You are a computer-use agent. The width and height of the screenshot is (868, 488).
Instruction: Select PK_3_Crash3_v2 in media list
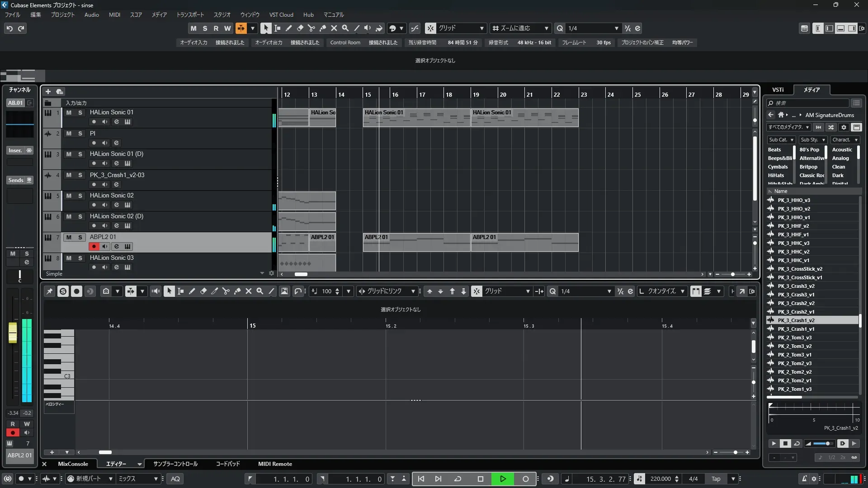[x=796, y=286]
